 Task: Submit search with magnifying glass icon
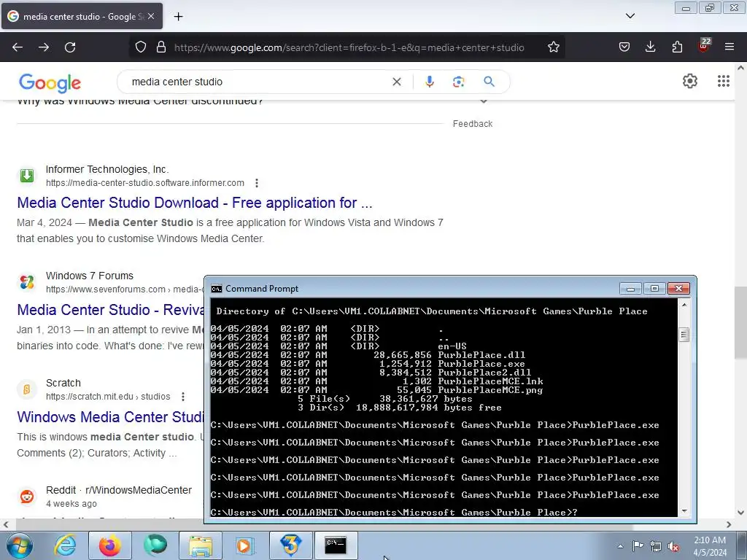(489, 82)
